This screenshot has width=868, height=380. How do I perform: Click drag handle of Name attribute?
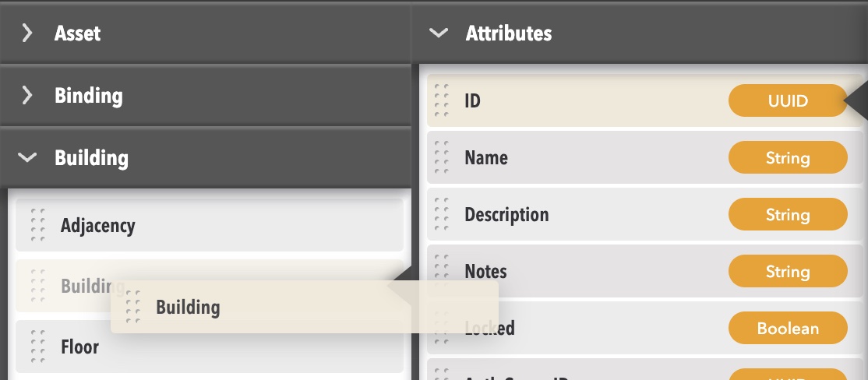click(x=442, y=158)
